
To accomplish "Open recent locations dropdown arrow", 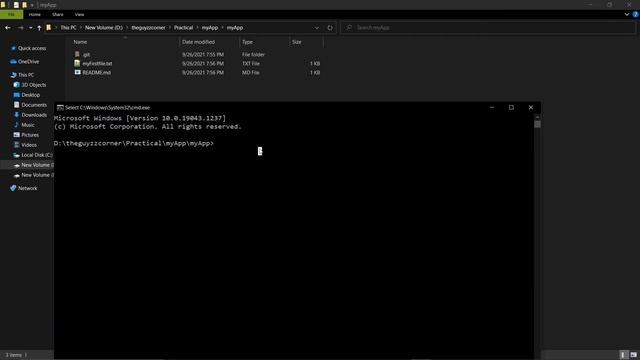I will pos(31,28).
